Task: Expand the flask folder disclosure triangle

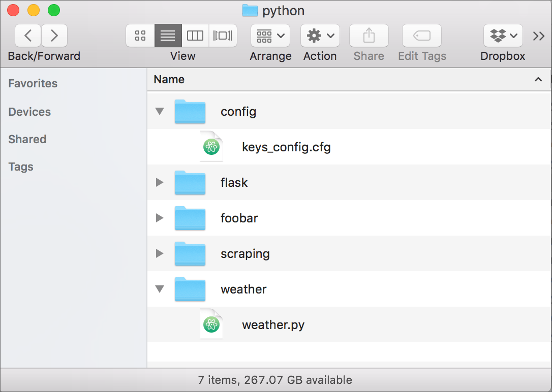Action: [159, 182]
